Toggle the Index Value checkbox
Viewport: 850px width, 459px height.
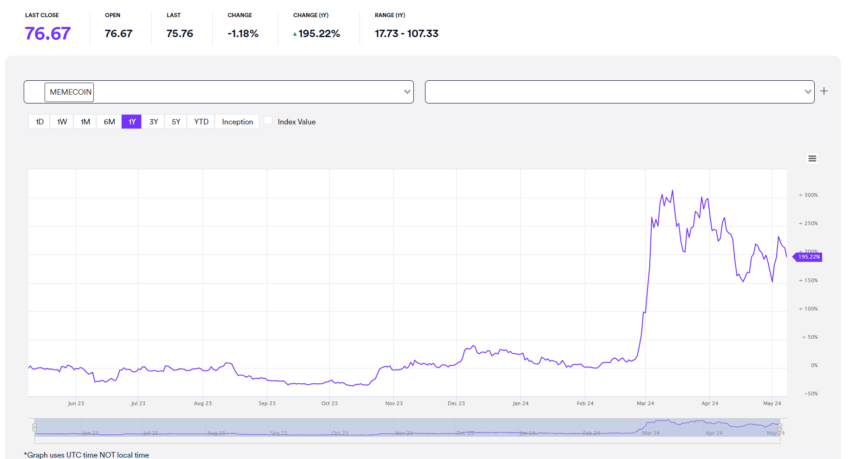coord(268,121)
